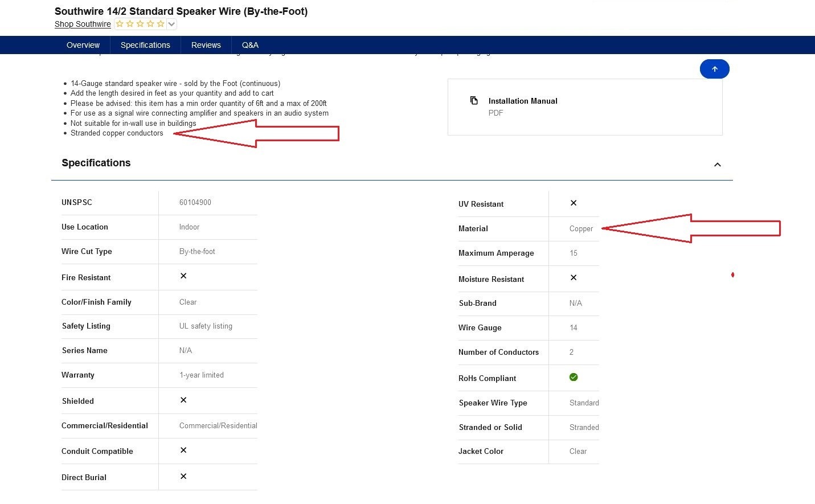This screenshot has height=504, width=815.
Task: Click the document icon beside Installation Manual
Action: pos(474,101)
